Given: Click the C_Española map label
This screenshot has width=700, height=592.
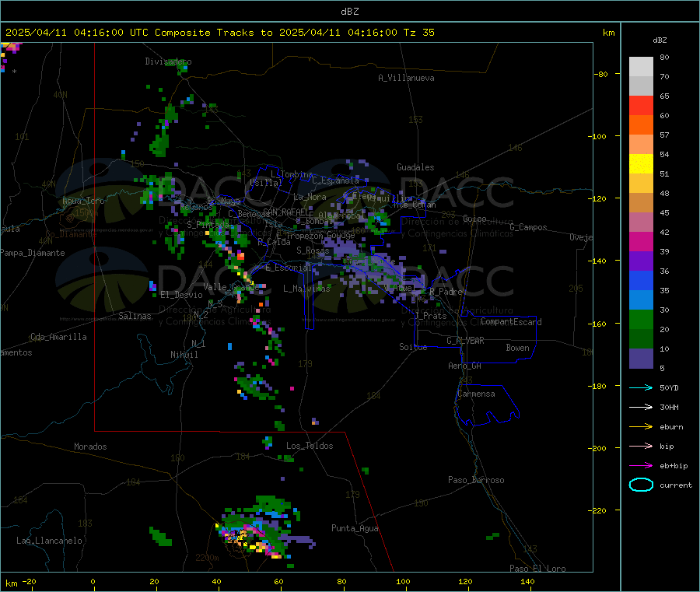Looking at the screenshot, I should 336,180.
